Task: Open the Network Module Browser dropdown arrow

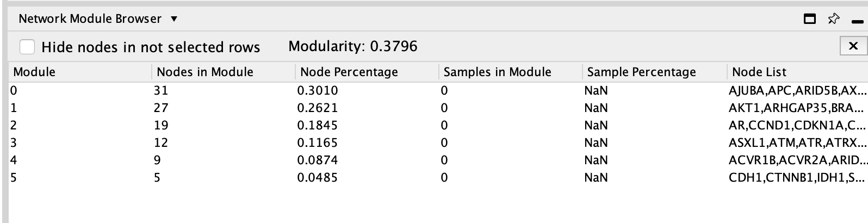Action: [174, 19]
